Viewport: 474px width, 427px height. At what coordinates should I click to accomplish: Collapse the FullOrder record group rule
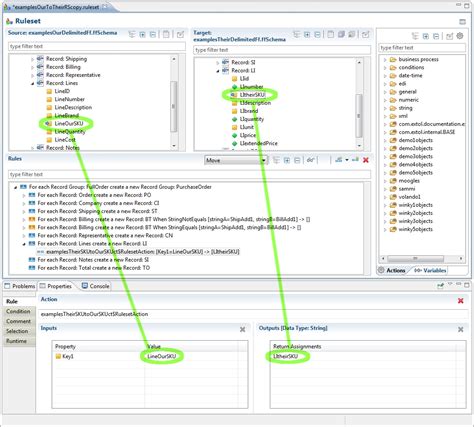click(15, 187)
